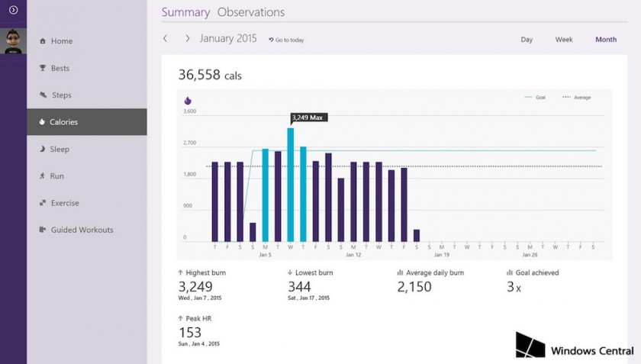The width and height of the screenshot is (641, 364).
Task: Click the Bests trophy icon
Action: point(43,68)
